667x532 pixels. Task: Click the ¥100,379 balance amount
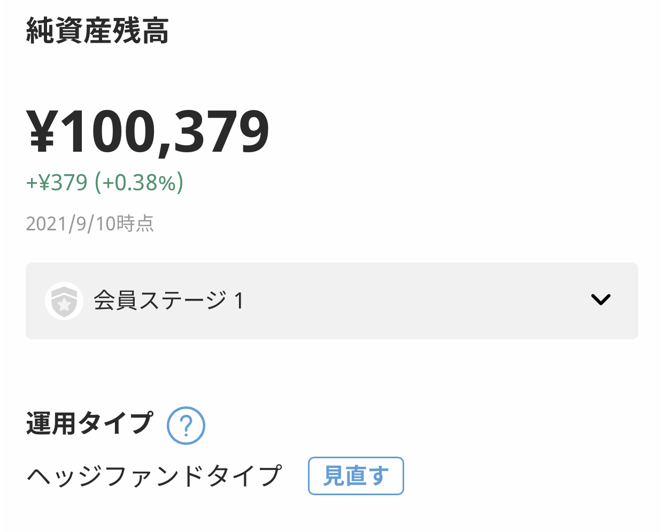point(148,132)
